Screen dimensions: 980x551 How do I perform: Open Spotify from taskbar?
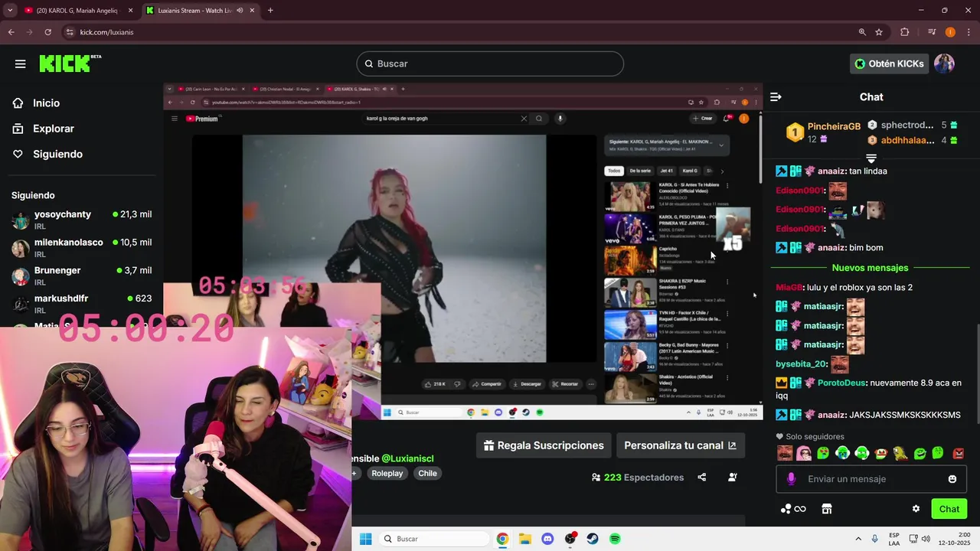point(615,540)
